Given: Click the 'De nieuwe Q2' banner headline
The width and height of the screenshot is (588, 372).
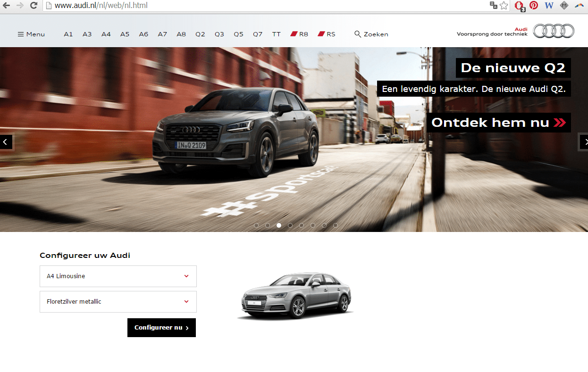Looking at the screenshot, I should [513, 68].
